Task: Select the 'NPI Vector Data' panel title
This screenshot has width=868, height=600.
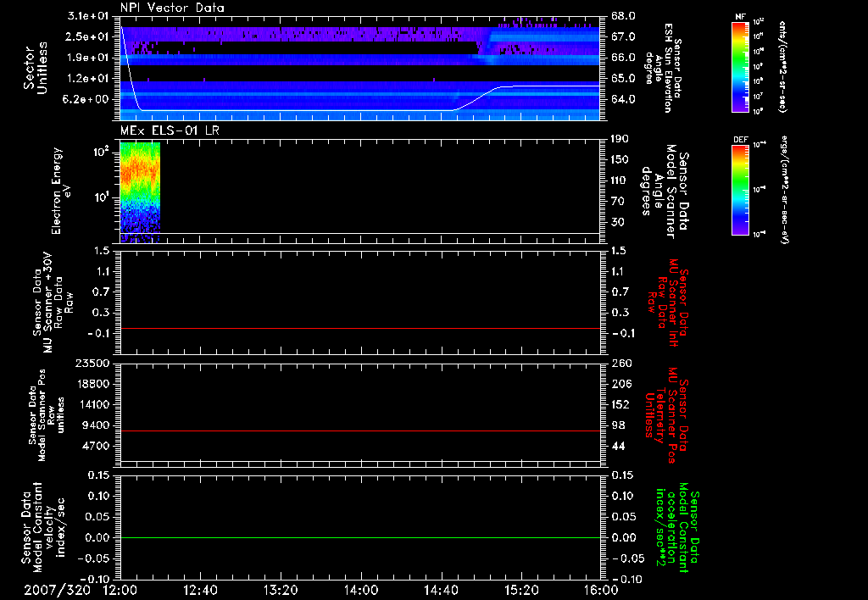Action: coord(172,8)
